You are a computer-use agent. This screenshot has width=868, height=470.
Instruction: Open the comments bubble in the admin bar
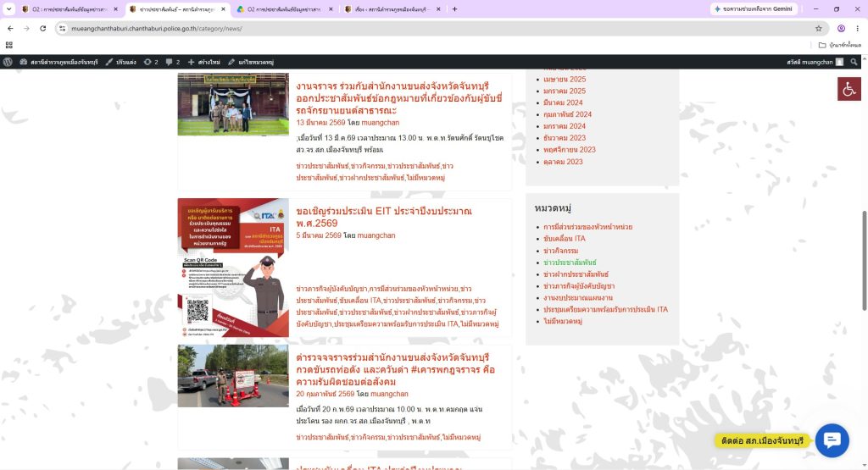(173, 62)
